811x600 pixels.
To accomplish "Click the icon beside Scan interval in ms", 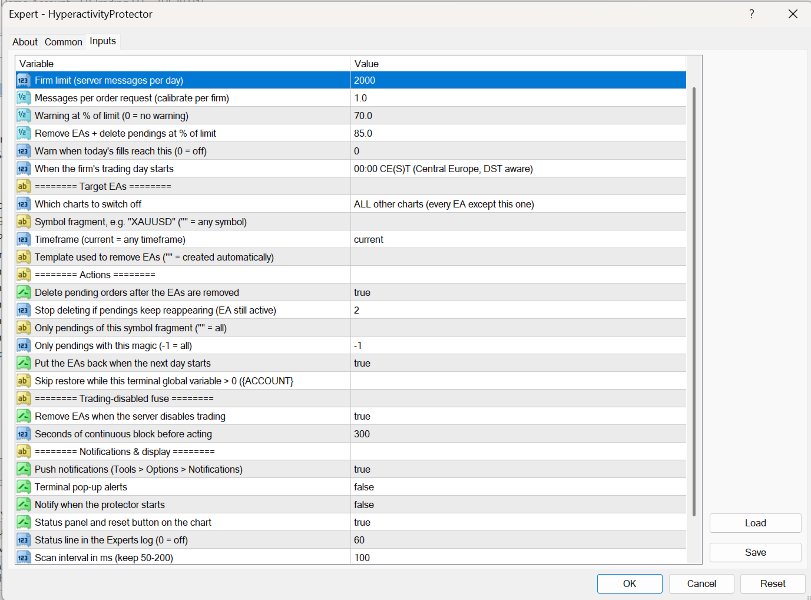I will tap(23, 558).
